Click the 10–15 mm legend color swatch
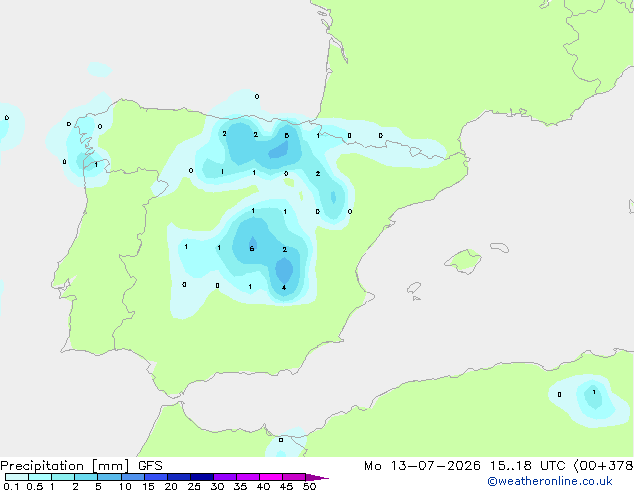The width and height of the screenshot is (634, 490). [132, 477]
